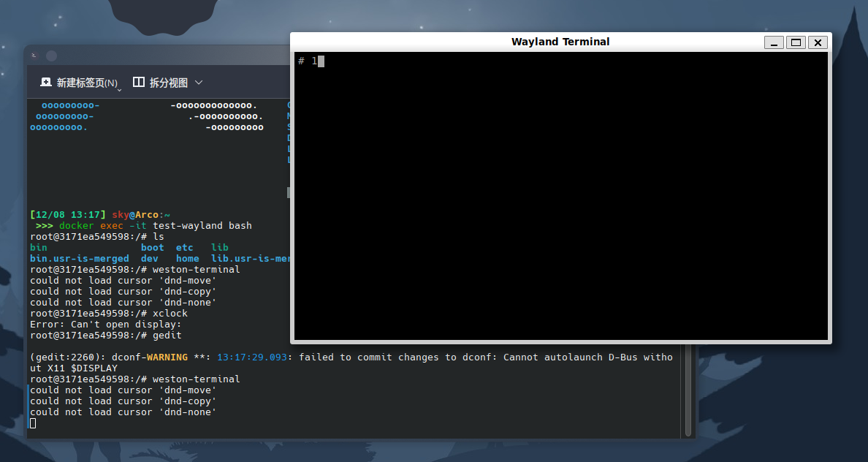
Task: Click the X icon on Wayland Terminal
Action: 818,42
